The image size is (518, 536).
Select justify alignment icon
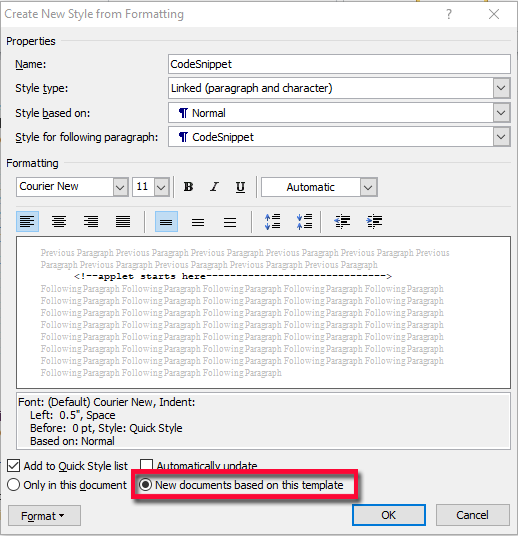123,222
